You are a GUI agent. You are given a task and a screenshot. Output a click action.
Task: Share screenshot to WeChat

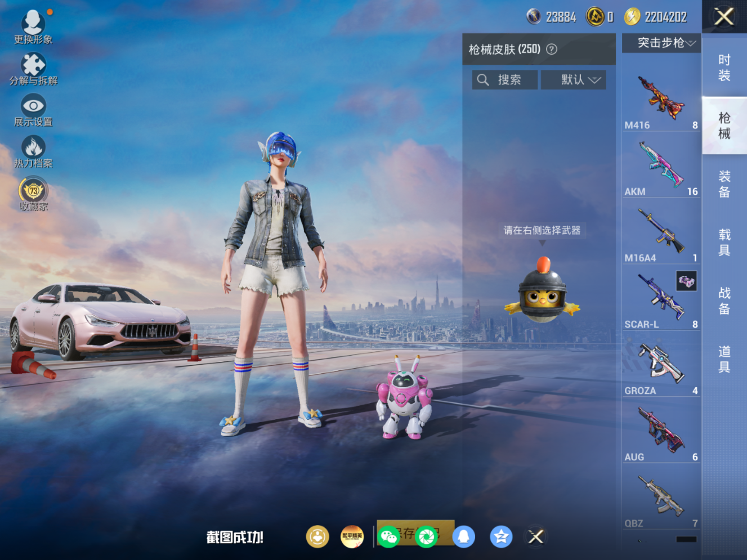click(x=388, y=537)
